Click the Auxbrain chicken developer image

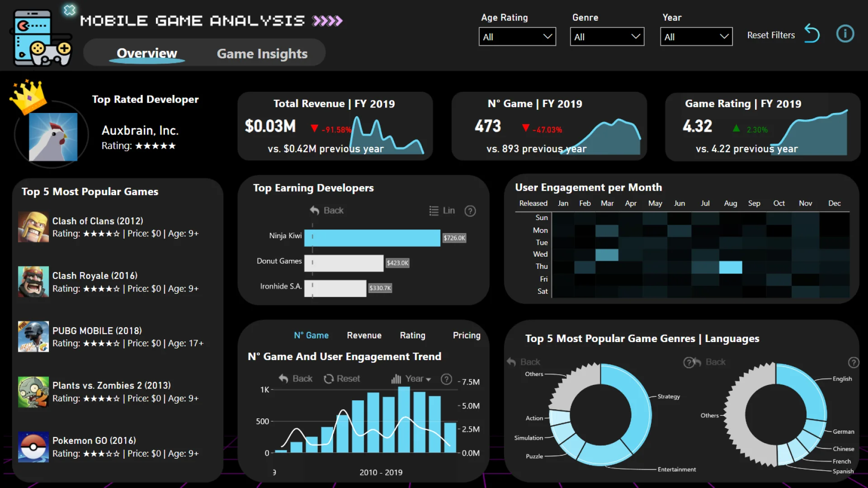tap(53, 137)
